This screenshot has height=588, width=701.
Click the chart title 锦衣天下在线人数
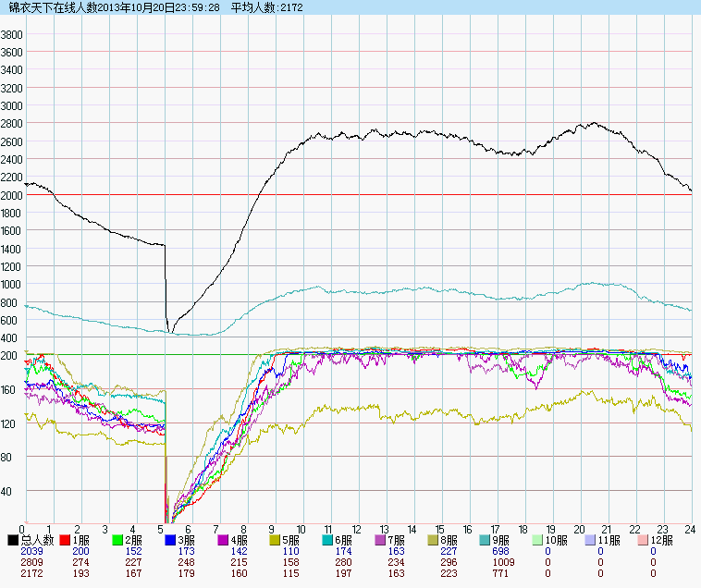pos(53,7)
